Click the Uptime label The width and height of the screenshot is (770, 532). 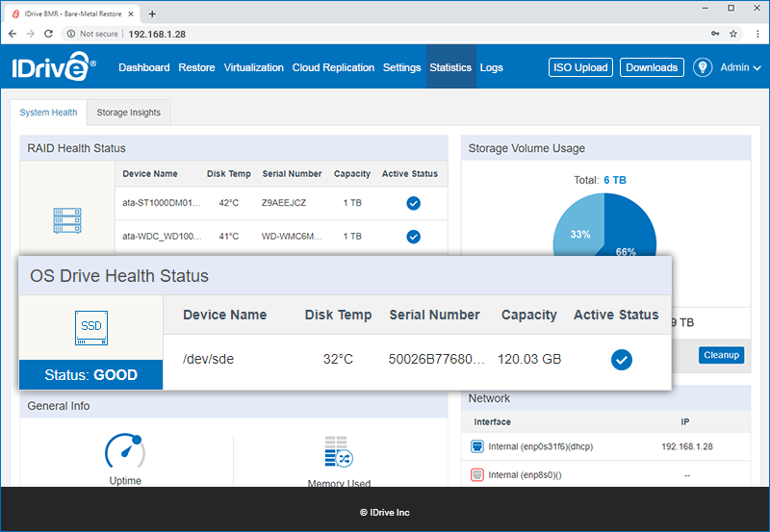[125, 480]
